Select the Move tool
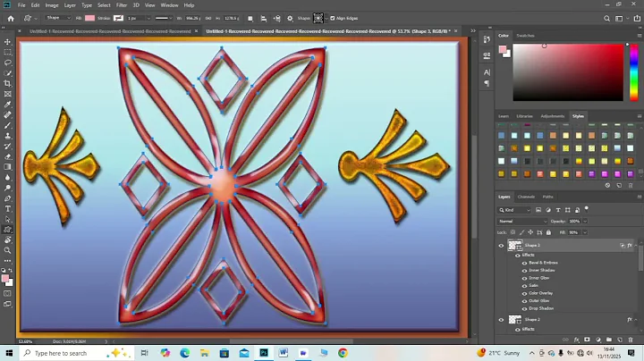This screenshot has height=361, width=644. tap(8, 42)
